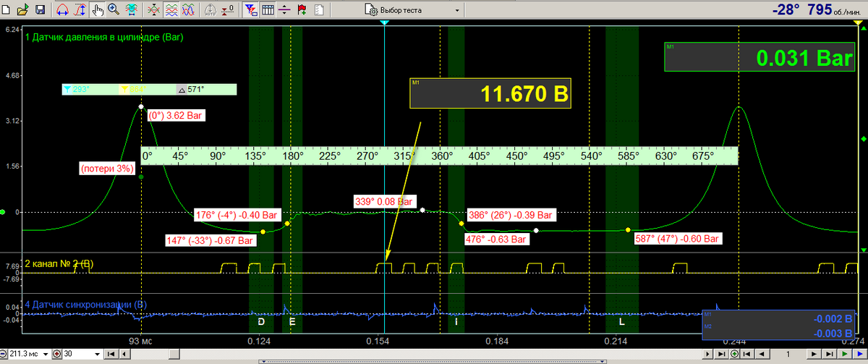Click the blue play button

point(860,354)
